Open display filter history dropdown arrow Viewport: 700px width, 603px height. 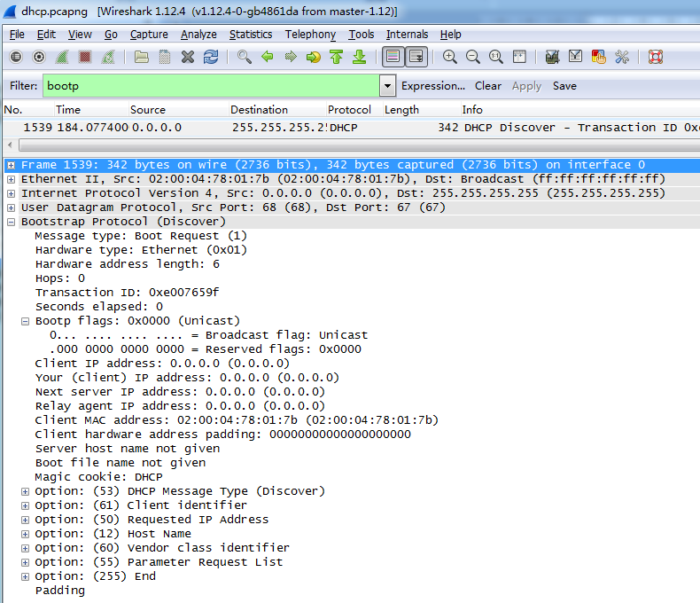click(387, 85)
